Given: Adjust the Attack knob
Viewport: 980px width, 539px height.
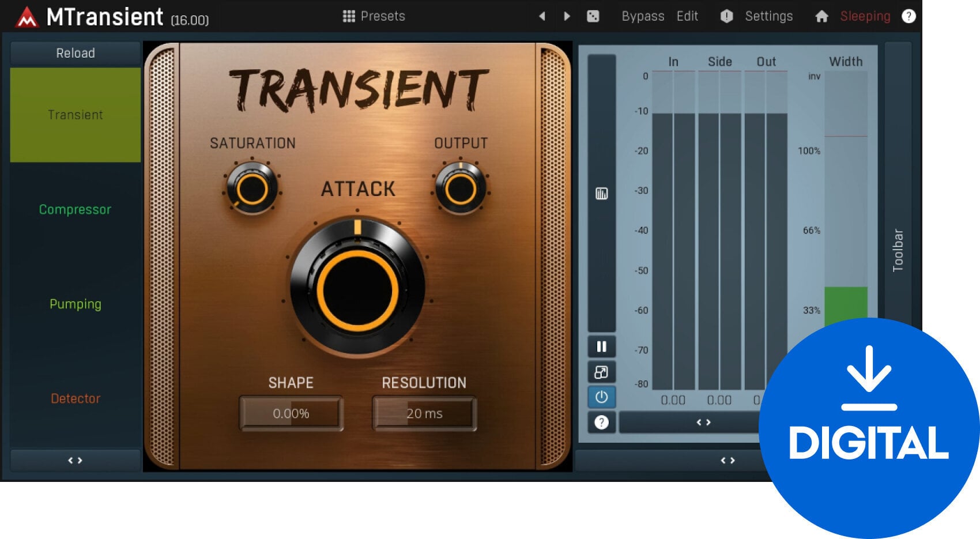Looking at the screenshot, I should point(358,291).
